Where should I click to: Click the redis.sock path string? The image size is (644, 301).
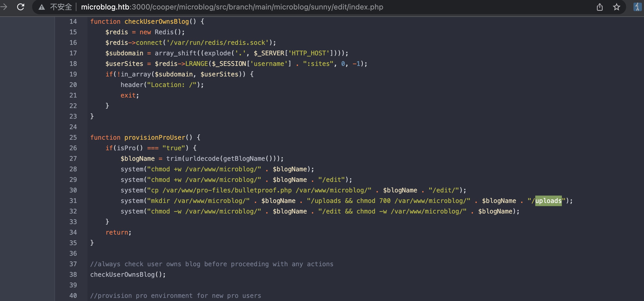(x=217, y=43)
